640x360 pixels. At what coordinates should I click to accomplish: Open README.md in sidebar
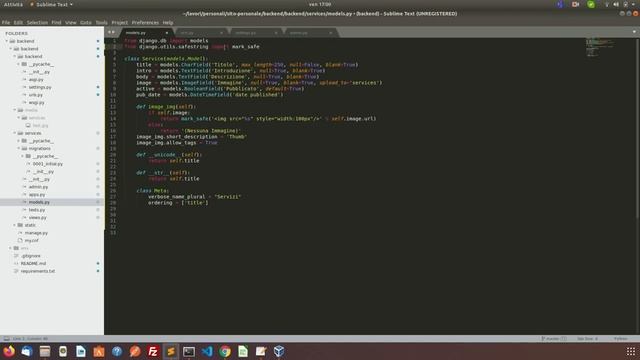[x=33, y=264]
